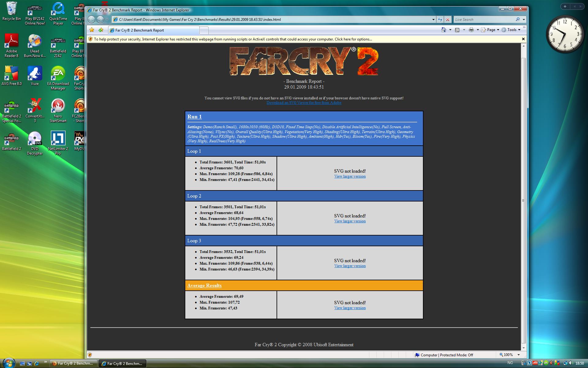Select the Ulead Burn.Now desktop icon
588x368 pixels.
pos(35,45)
